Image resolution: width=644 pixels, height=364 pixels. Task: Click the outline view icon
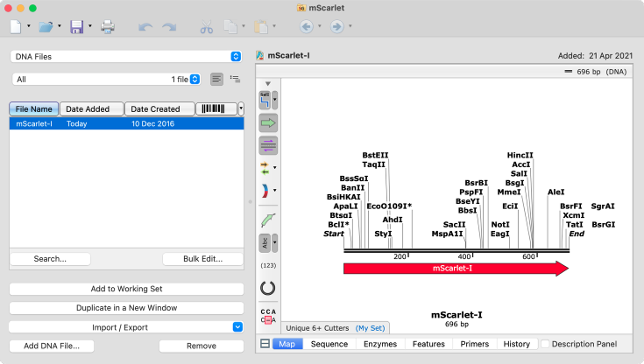coord(236,79)
